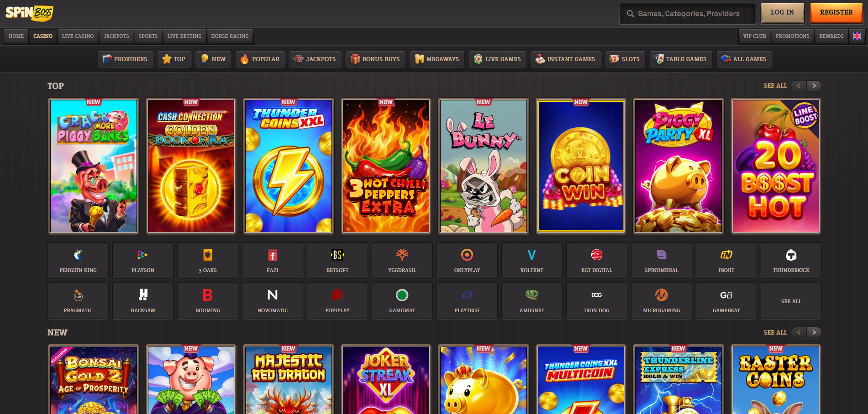
Task: Choose the Popiplay provider
Action: click(x=337, y=301)
